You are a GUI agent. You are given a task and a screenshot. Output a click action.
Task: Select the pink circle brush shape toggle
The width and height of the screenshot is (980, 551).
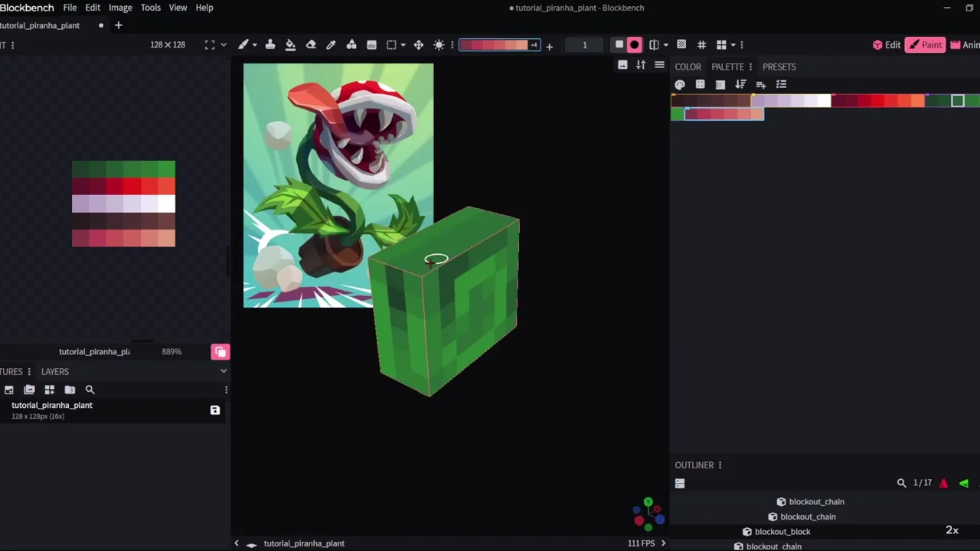(x=635, y=44)
